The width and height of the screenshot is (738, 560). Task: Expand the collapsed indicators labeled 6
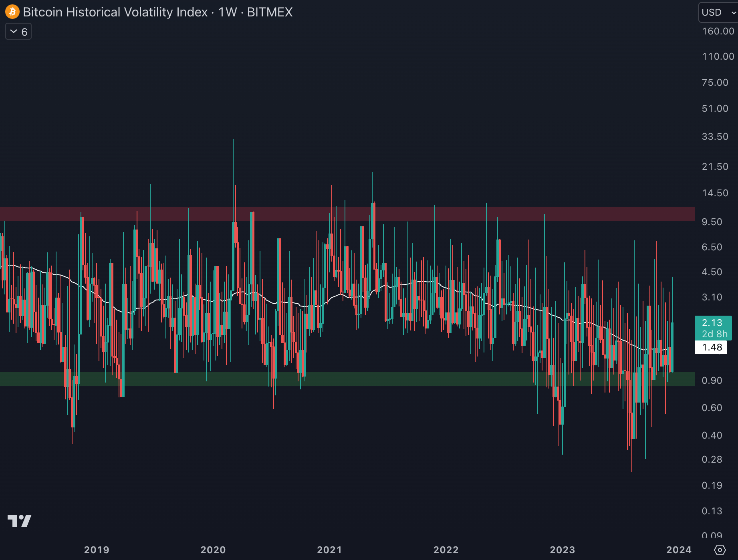tap(18, 32)
